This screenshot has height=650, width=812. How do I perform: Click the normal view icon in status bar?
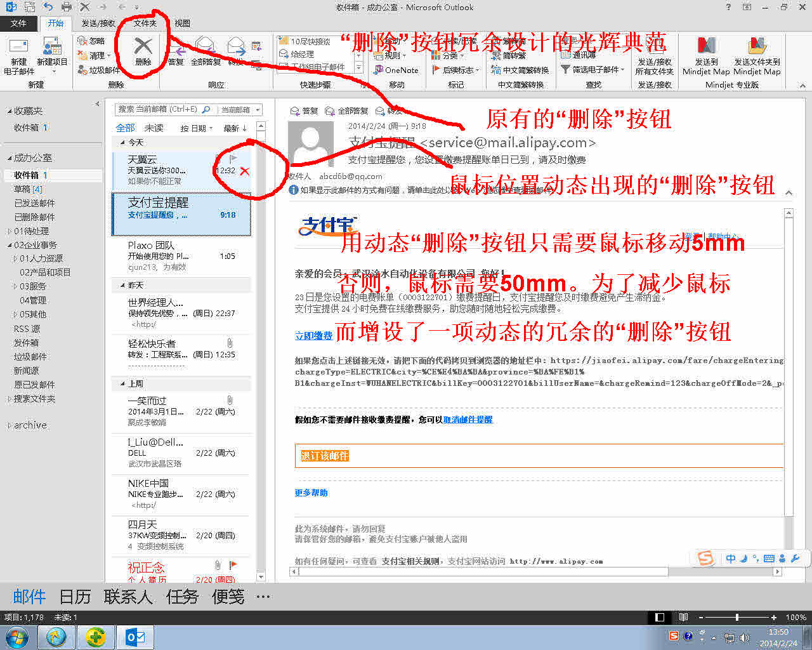[660, 617]
